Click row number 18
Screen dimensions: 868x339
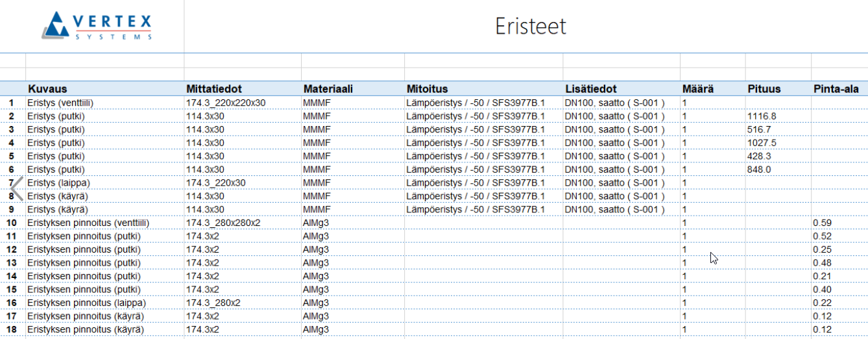pos(11,329)
